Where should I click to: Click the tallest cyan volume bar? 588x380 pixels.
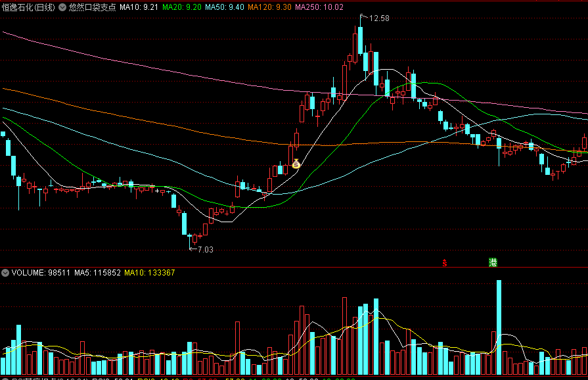point(499,327)
